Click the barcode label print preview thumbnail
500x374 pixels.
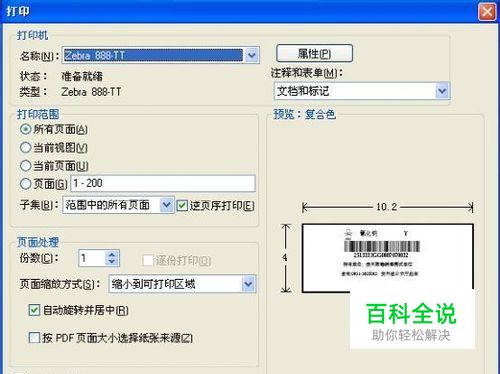click(387, 258)
